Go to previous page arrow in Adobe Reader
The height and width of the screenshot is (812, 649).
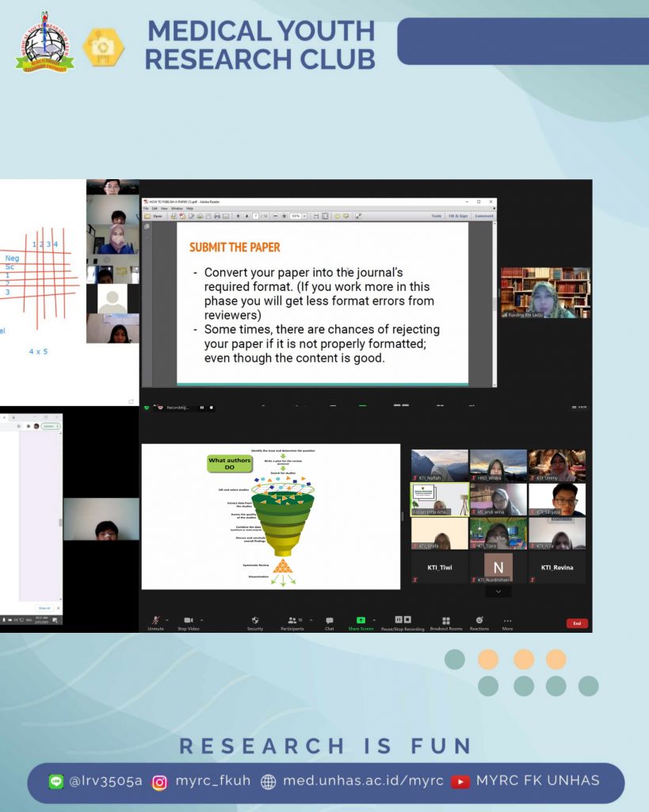[238, 216]
